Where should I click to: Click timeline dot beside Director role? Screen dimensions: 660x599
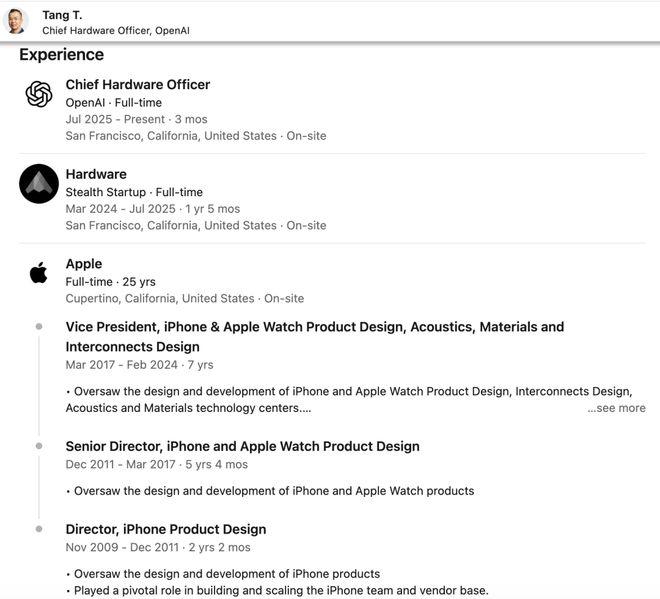39,529
